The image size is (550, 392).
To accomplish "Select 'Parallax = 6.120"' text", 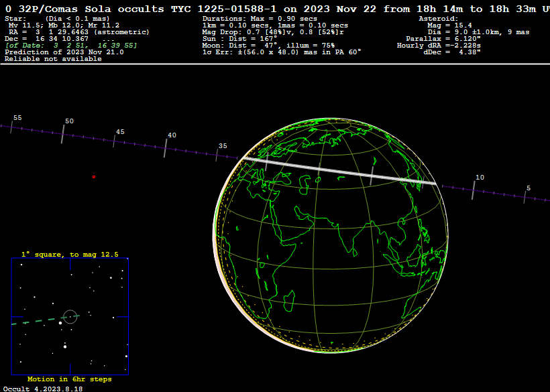I will pyautogui.click(x=443, y=39).
